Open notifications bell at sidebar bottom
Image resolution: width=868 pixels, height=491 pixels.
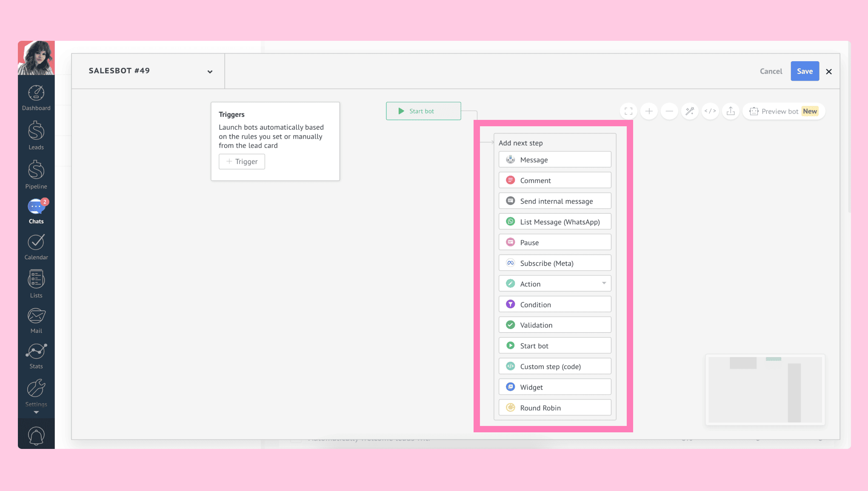tap(36, 436)
